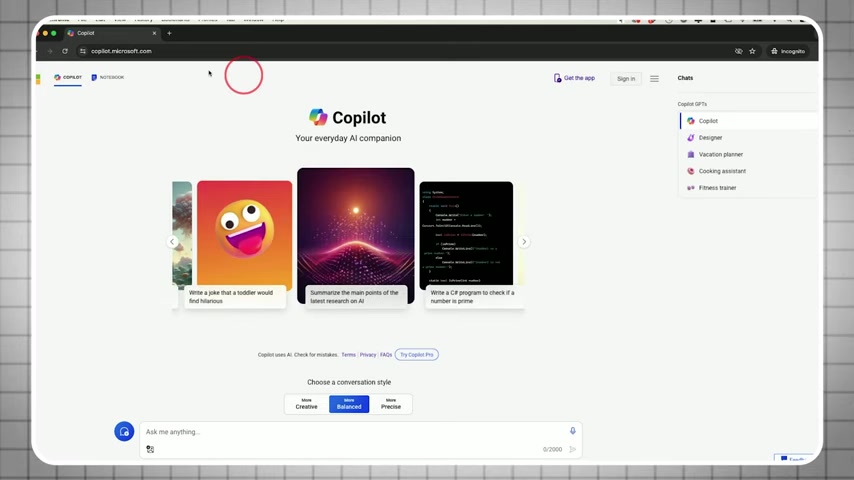Open site information icon in address bar
The image size is (854, 480).
pyautogui.click(x=83, y=51)
